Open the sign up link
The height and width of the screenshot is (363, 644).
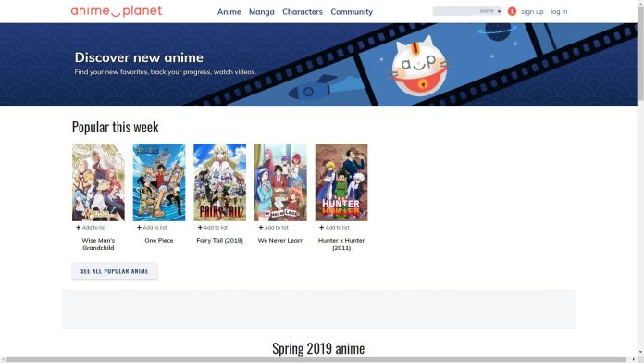pos(532,11)
